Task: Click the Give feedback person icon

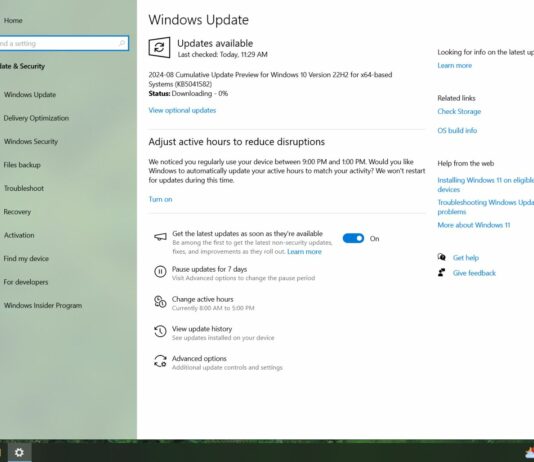Action: (442, 272)
